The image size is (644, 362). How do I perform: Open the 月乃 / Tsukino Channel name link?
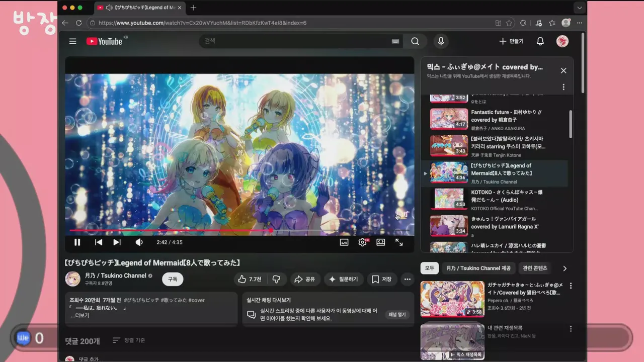[x=115, y=276]
